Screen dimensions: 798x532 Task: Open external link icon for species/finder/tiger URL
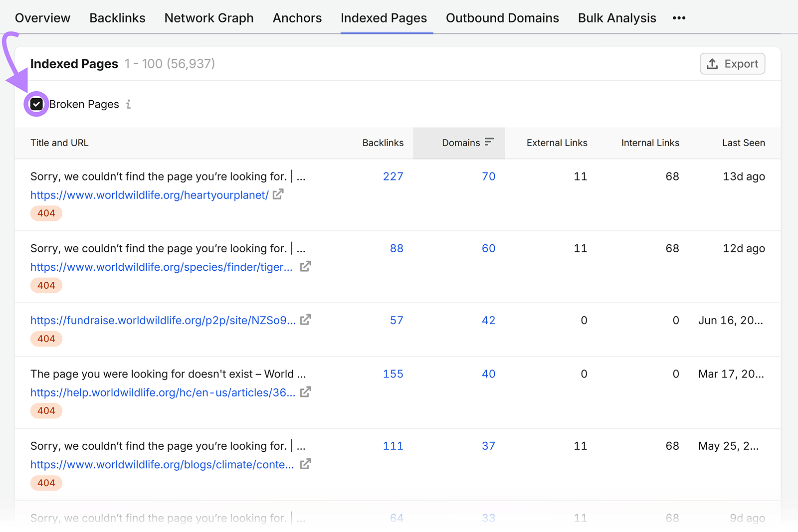click(x=306, y=267)
